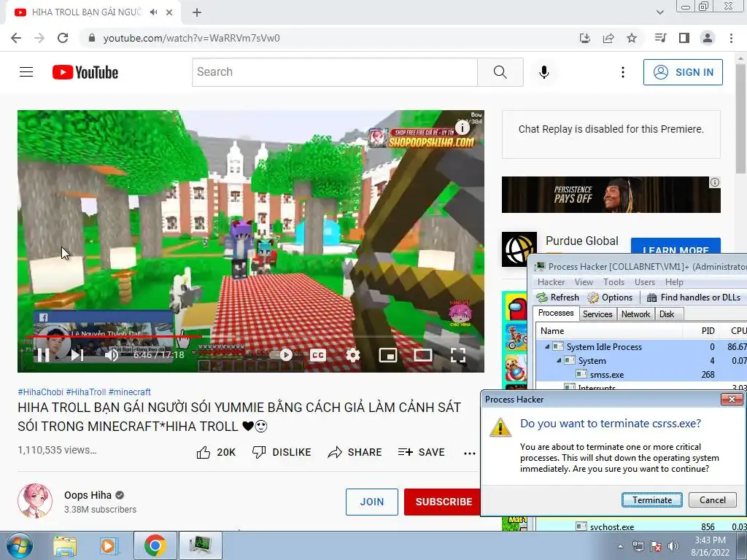Switch to the Services tab
This screenshot has height=560, width=747.
[597, 314]
